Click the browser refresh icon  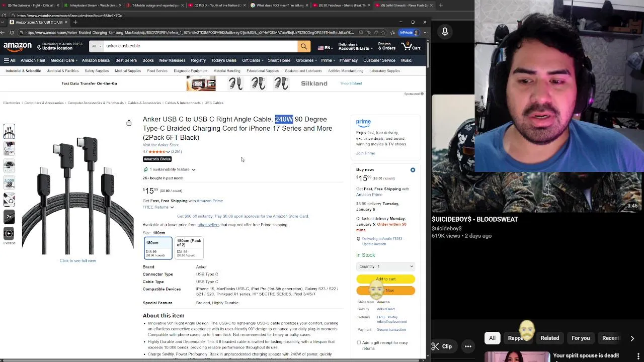tap(12, 33)
